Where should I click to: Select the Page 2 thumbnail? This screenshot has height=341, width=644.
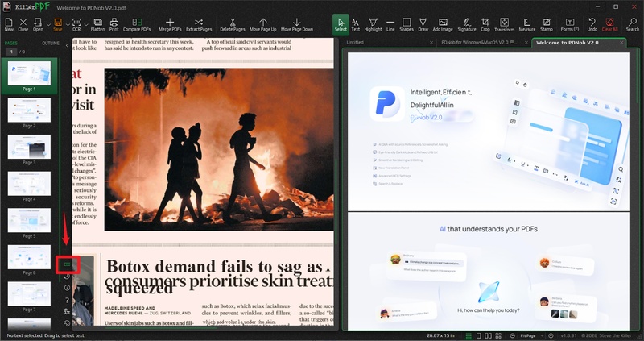point(29,110)
